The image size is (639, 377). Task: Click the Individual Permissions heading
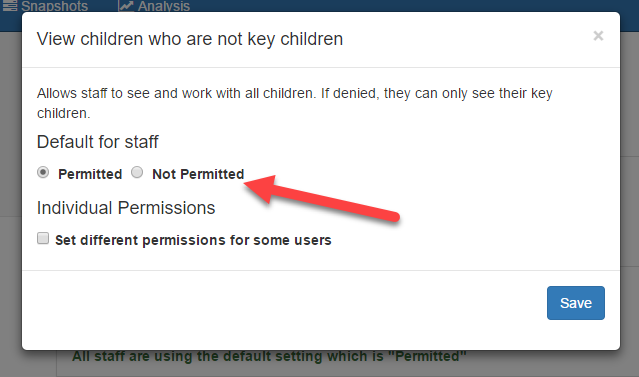(x=126, y=208)
